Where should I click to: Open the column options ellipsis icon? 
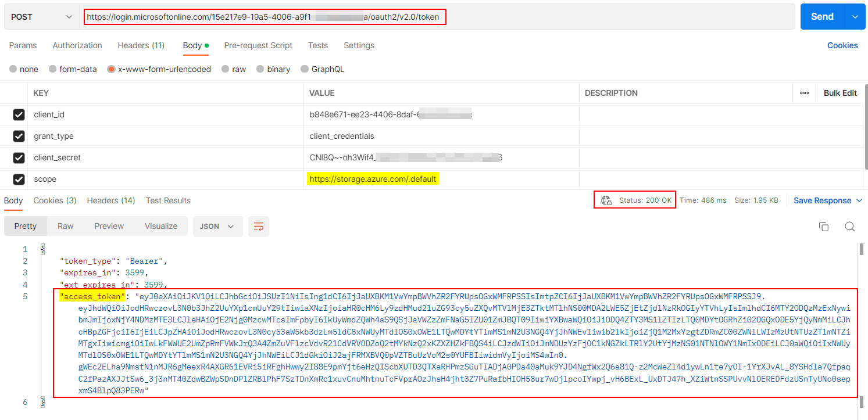pyautogui.click(x=805, y=93)
